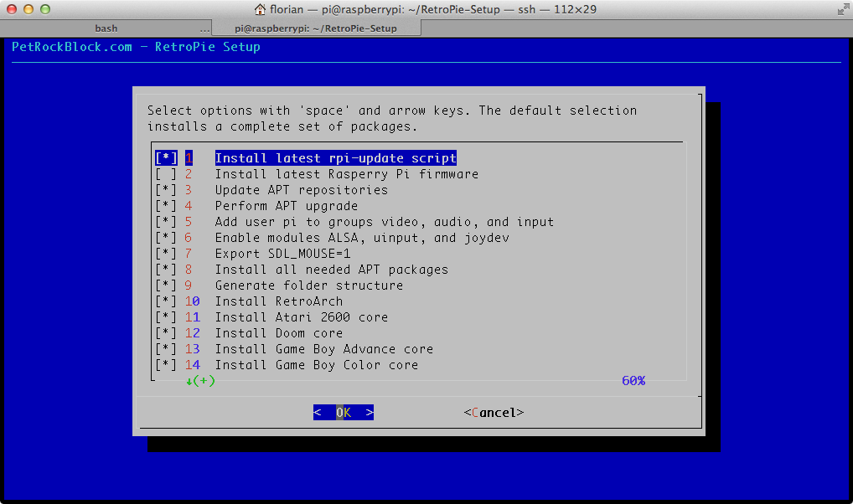
Task: Click the green down-arrow scroll indicator
Action: (200, 381)
